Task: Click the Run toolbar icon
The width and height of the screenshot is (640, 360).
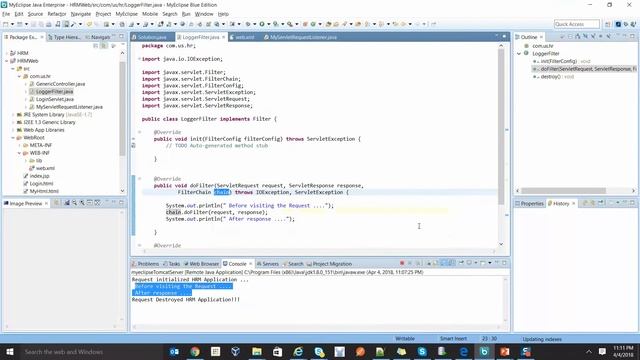Action: 262,24
